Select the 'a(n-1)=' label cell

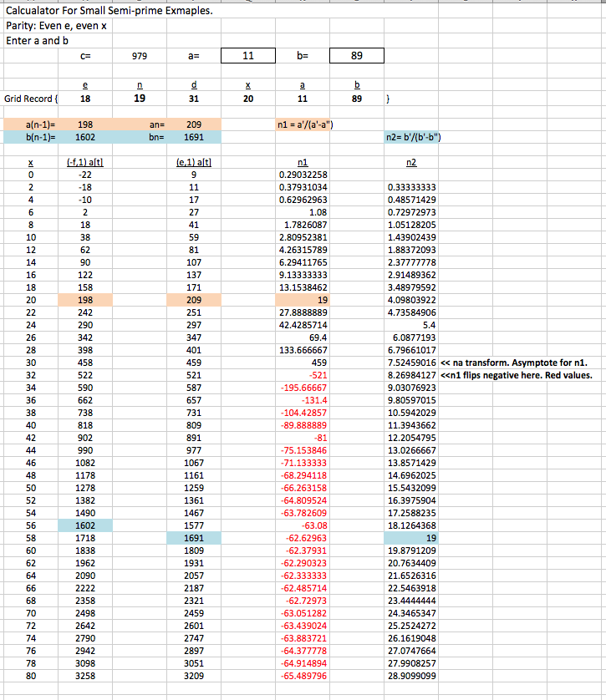(x=31, y=124)
